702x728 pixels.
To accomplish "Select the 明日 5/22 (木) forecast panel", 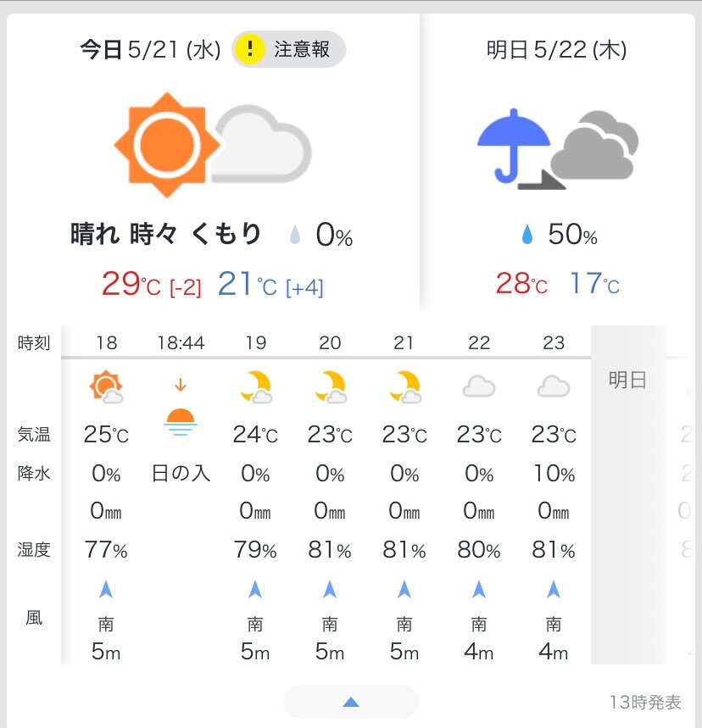I will [x=557, y=163].
